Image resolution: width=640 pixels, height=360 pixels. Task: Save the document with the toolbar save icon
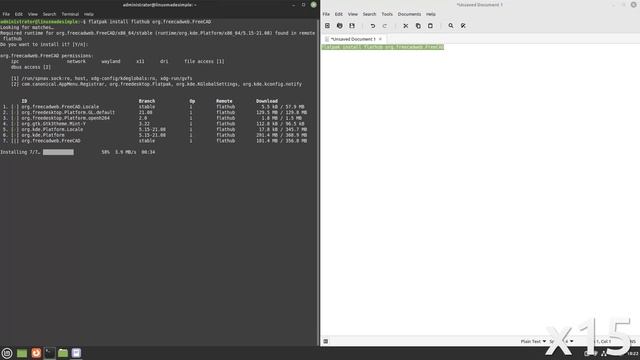pos(352,26)
